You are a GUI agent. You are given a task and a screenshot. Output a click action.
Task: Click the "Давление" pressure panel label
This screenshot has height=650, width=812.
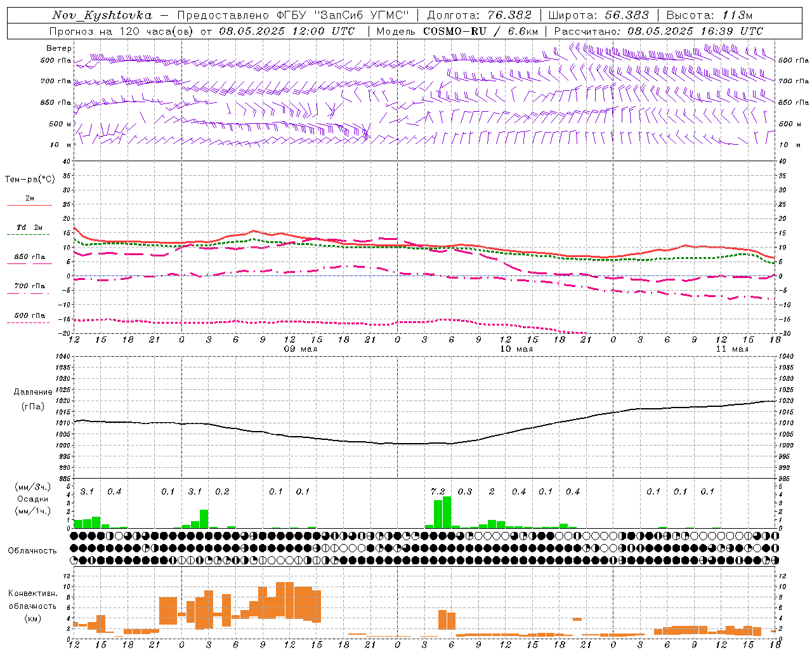pyautogui.click(x=33, y=392)
